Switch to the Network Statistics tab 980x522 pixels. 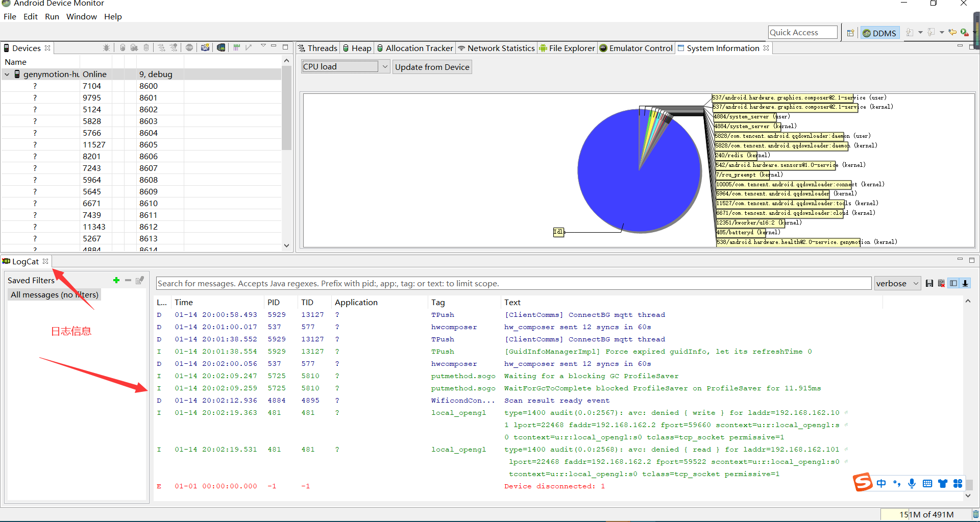[x=496, y=48]
